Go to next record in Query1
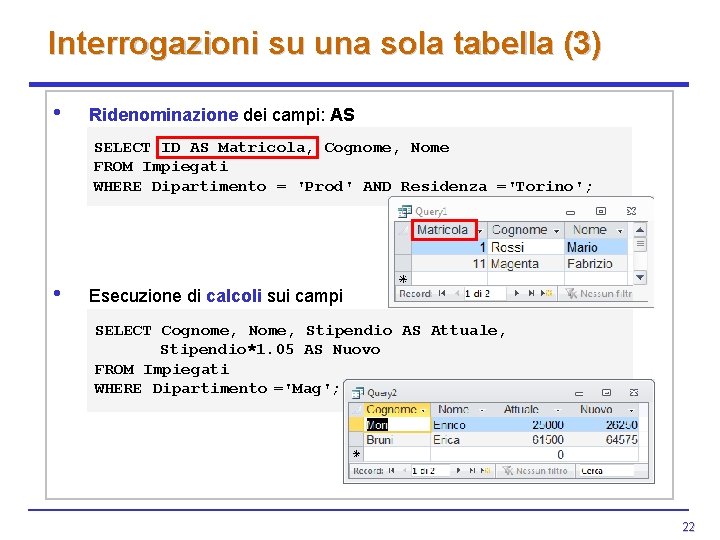Image resolution: width=720 pixels, height=540 pixels. point(517,293)
